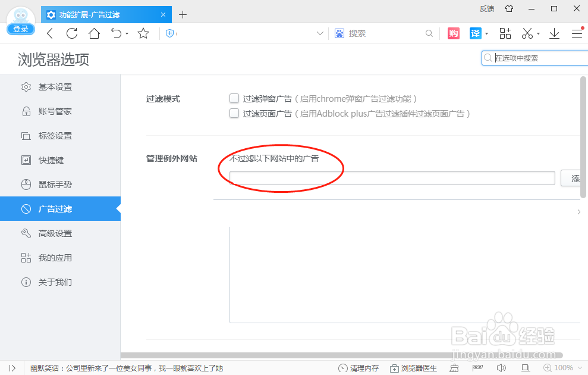Click the broom cleanup icon in status bar
The height and width of the screenshot is (375, 588).
pyautogui.click(x=454, y=368)
